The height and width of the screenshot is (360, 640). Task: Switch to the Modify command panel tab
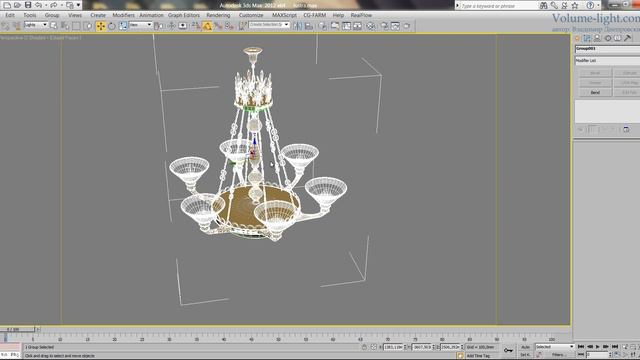(x=587, y=38)
